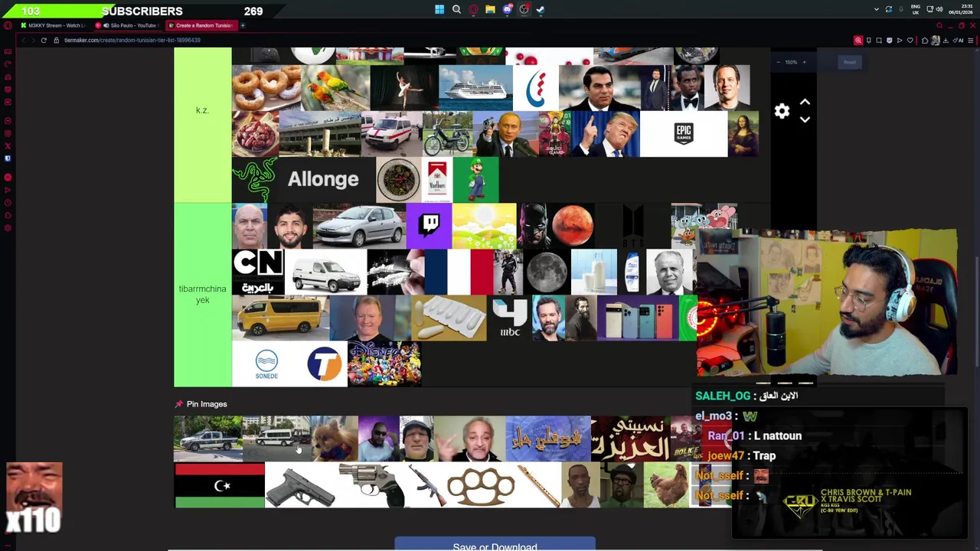Select the cruise ship image
The height and width of the screenshot is (551, 980).
point(475,88)
